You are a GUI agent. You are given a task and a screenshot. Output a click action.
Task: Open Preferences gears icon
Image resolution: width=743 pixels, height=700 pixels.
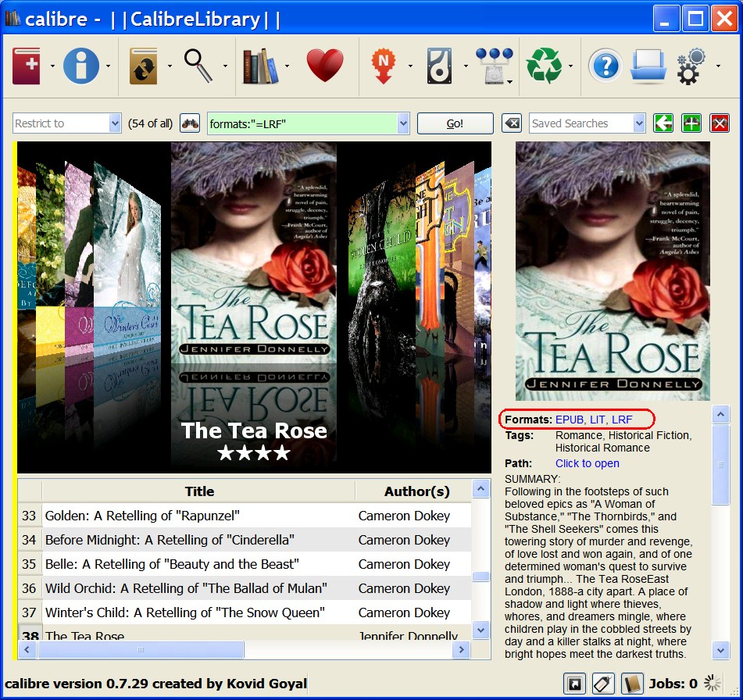click(691, 66)
